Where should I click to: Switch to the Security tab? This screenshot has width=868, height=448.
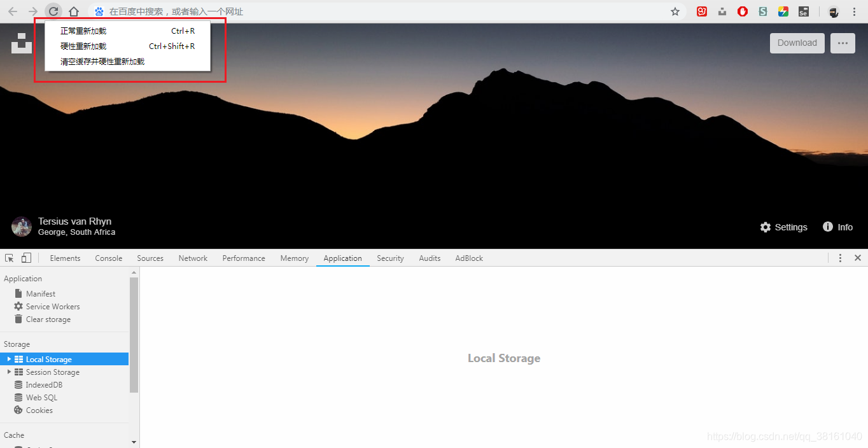pos(390,258)
